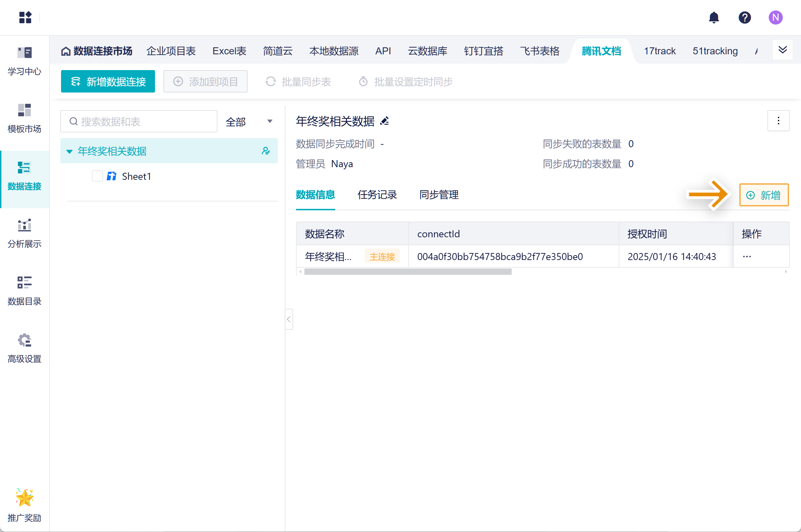Switch to the 任务记录 tab
801x532 pixels.
[377, 195]
